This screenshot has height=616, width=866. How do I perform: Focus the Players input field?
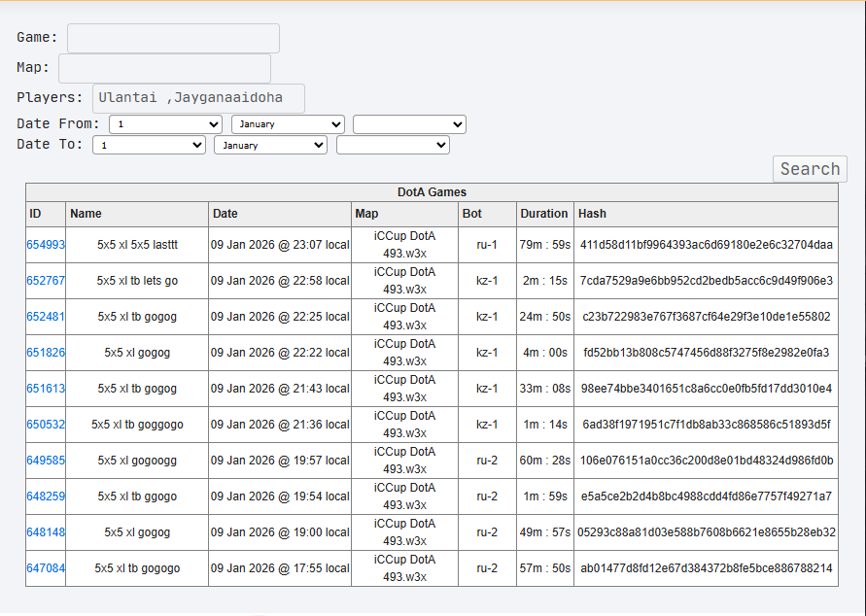[198, 98]
